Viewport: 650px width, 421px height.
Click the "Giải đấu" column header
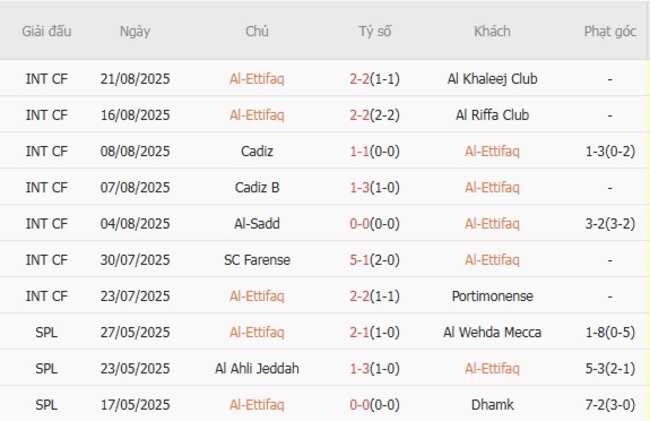(x=47, y=31)
